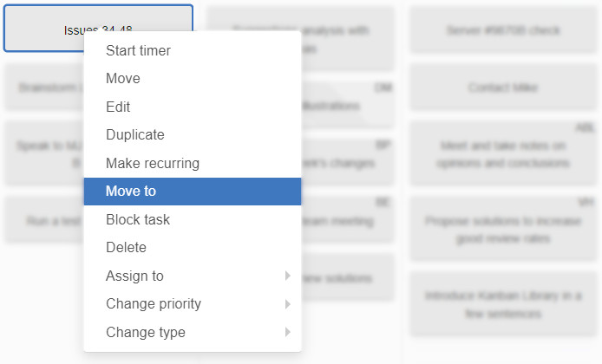Open the Server #66708 check card
602x364 pixels.
tap(502, 30)
